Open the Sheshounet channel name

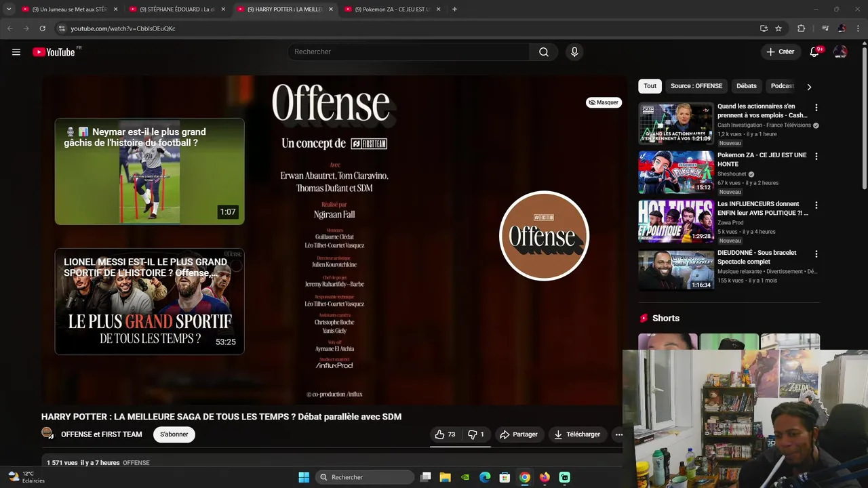click(732, 174)
